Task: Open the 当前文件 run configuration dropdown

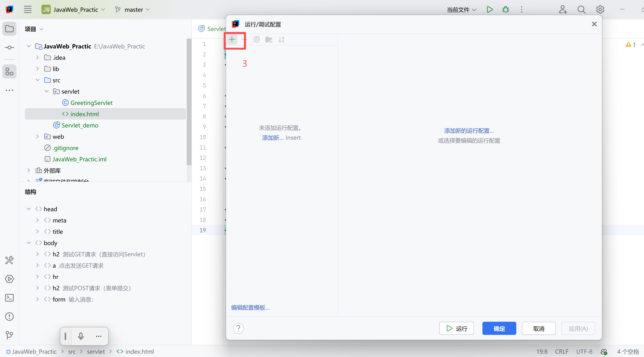Action: point(461,9)
